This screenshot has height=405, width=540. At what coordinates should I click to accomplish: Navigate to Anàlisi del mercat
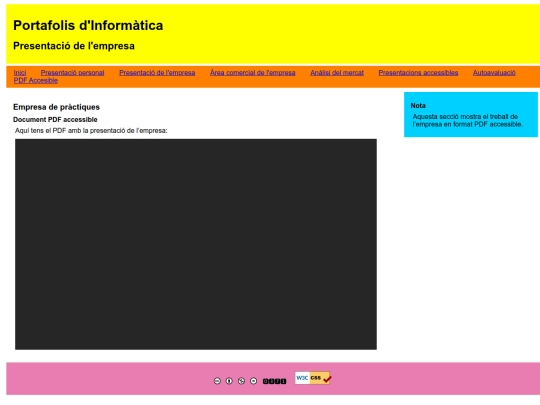[x=337, y=73]
